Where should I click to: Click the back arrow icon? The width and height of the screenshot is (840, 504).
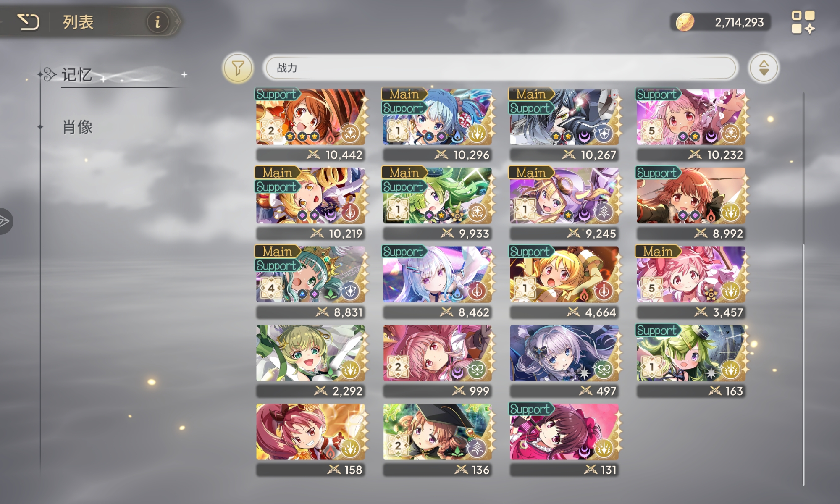[28, 22]
